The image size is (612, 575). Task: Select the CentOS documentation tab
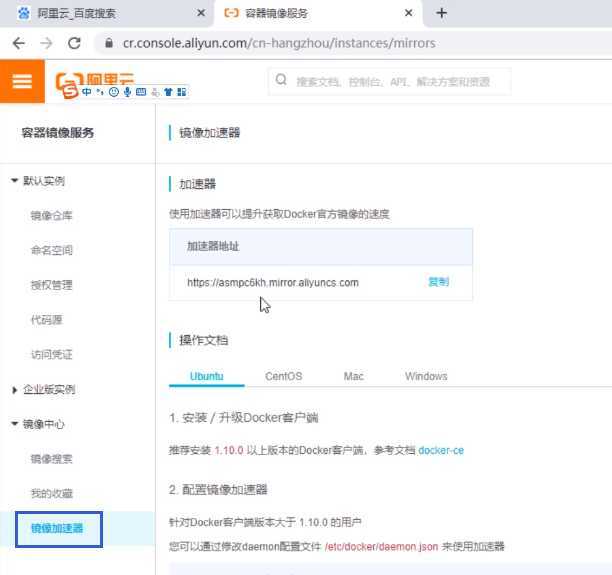click(283, 376)
